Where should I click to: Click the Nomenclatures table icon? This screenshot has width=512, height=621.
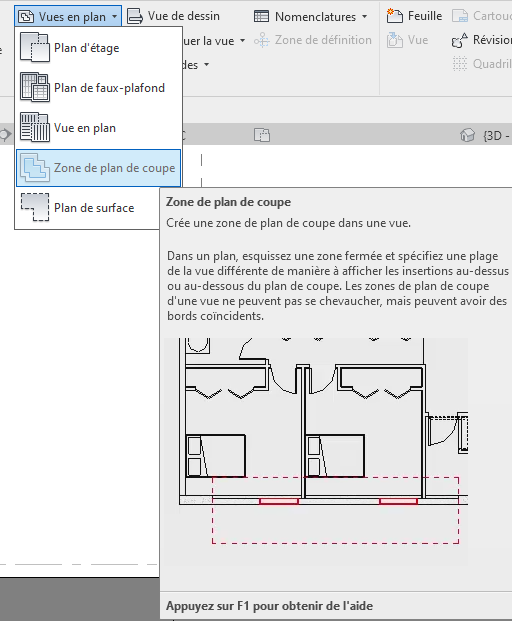click(261, 17)
